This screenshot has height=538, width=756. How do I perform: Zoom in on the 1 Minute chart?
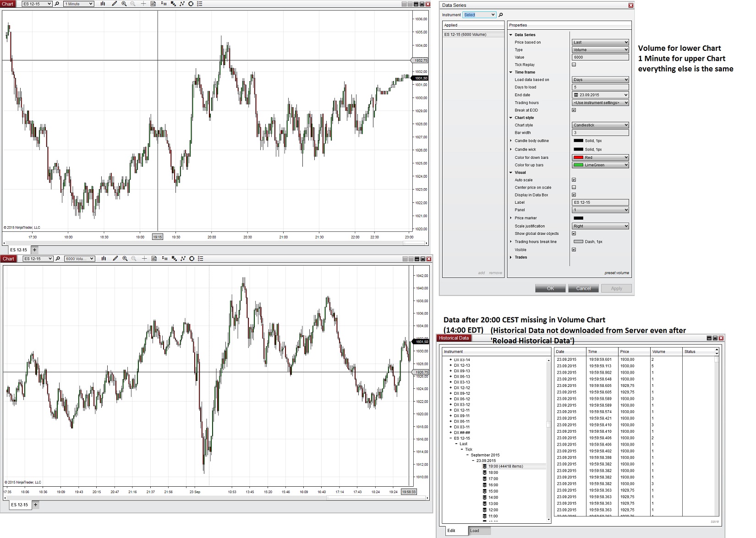tap(124, 4)
